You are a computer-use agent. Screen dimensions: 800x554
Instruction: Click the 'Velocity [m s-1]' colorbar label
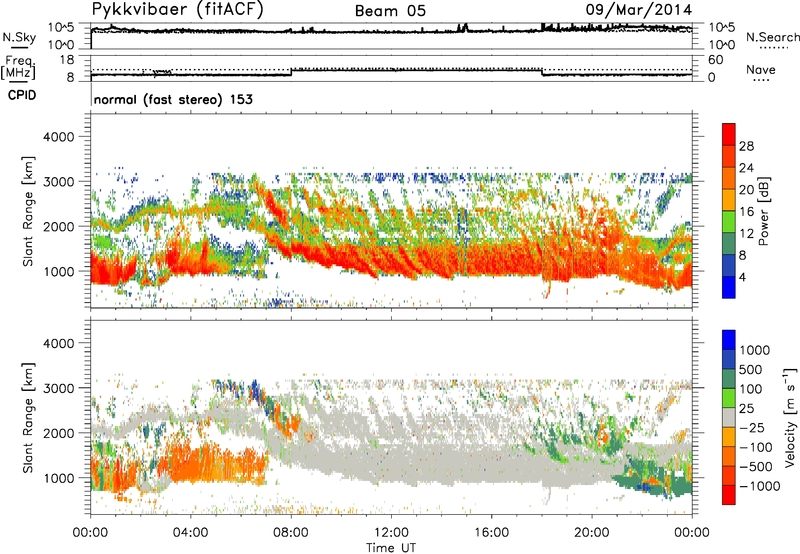(x=790, y=417)
